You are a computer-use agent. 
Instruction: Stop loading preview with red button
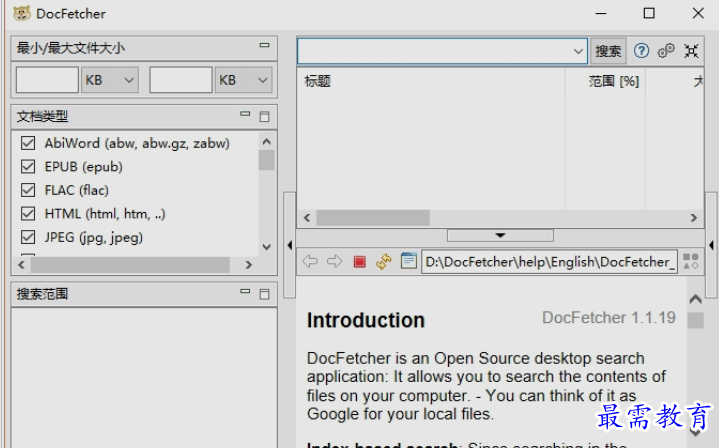360,261
